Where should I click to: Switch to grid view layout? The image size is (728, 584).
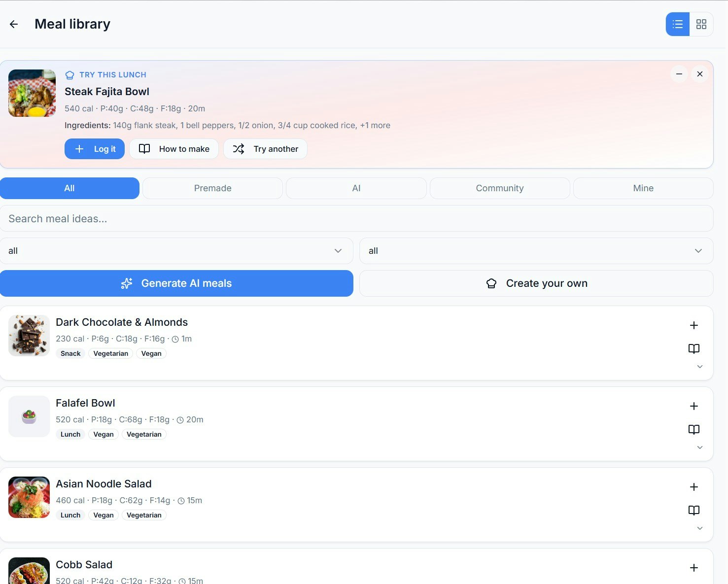click(x=701, y=24)
